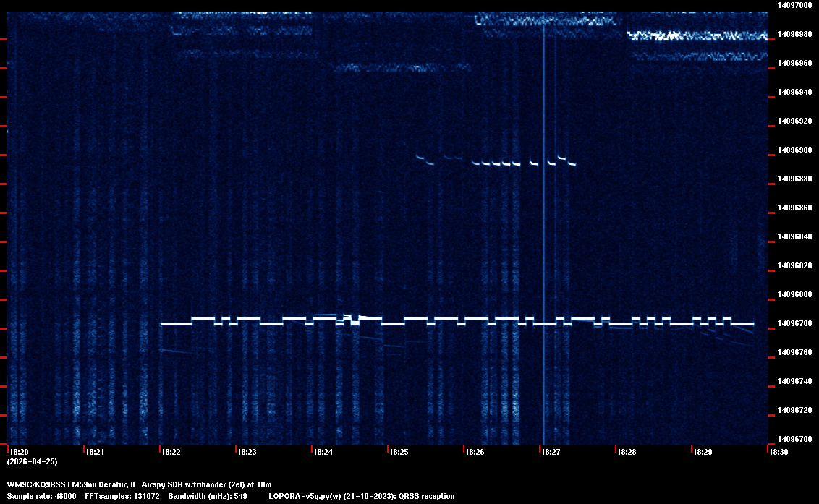The width and height of the screenshot is (819, 504).
Task: Click the bright FSK-CW trace near 14096780
Action: click(x=457, y=321)
